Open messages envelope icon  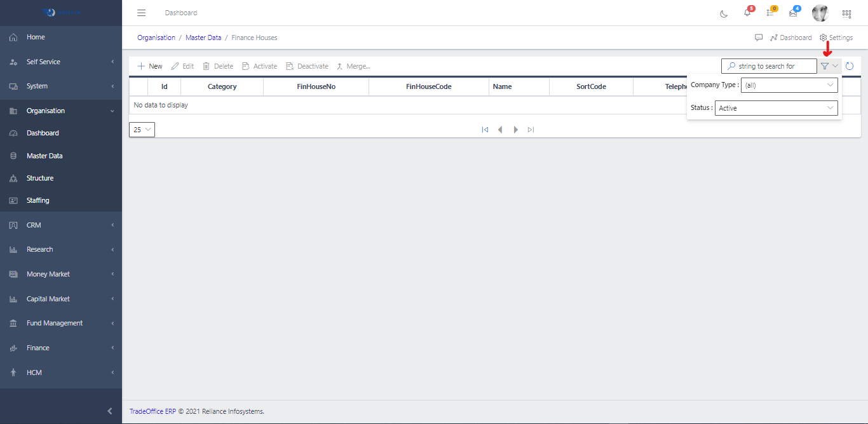pyautogui.click(x=793, y=13)
